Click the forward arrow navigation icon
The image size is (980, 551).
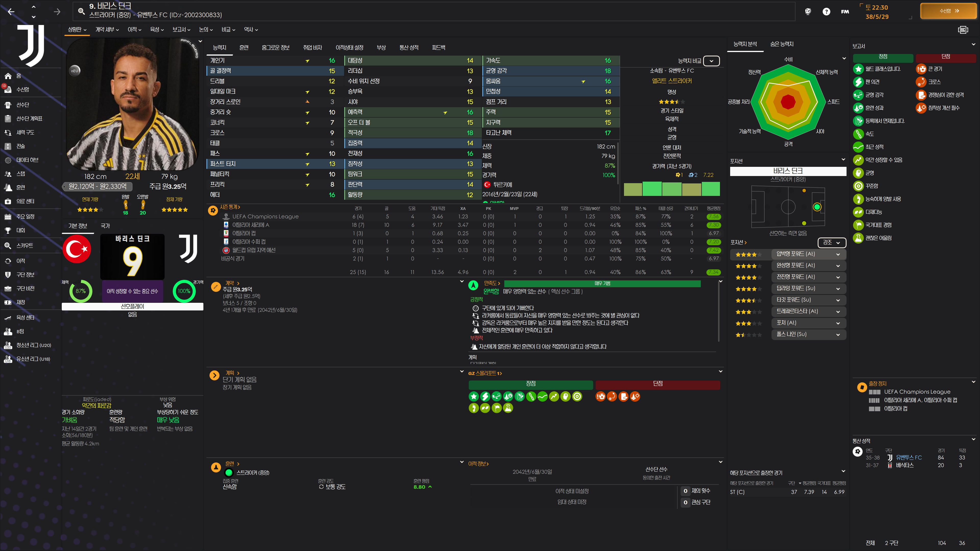(x=57, y=12)
